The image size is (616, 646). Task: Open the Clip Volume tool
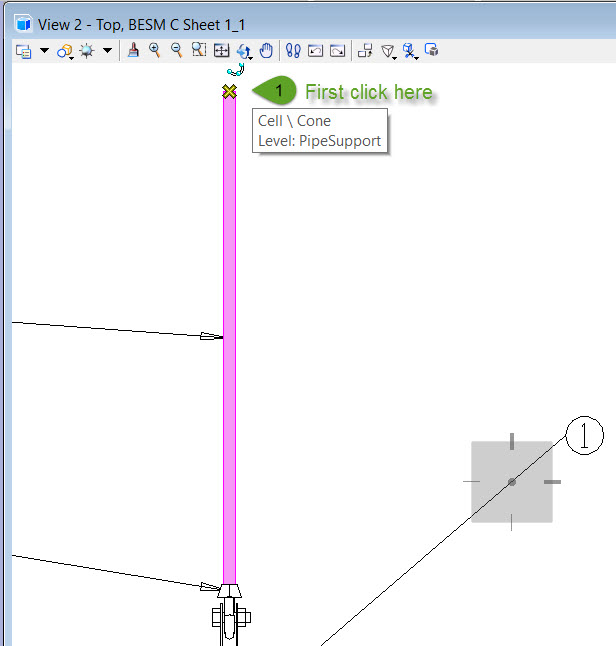tap(410, 51)
